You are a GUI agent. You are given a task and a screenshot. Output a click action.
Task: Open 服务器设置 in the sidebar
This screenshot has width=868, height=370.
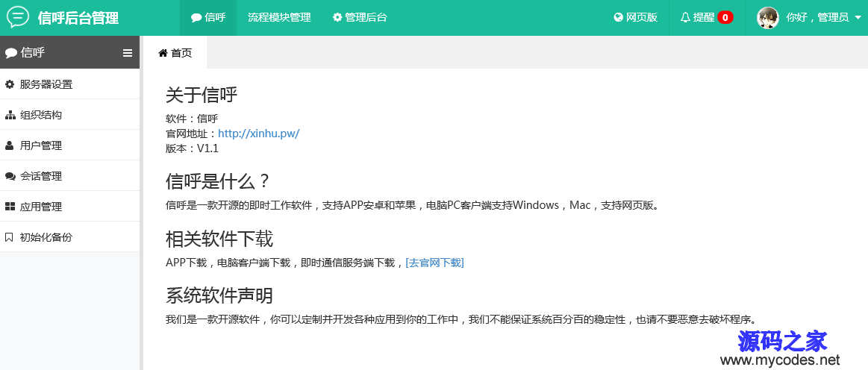(69, 84)
